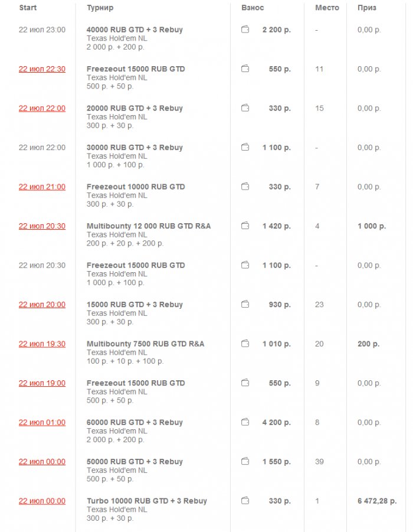The height and width of the screenshot is (532, 413).
Task: Click the Турнир column header
Action: coord(100,8)
